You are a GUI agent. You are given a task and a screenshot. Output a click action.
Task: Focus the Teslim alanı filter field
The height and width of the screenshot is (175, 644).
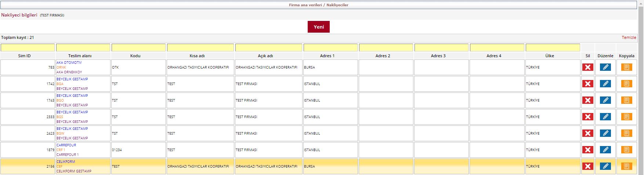83,48
